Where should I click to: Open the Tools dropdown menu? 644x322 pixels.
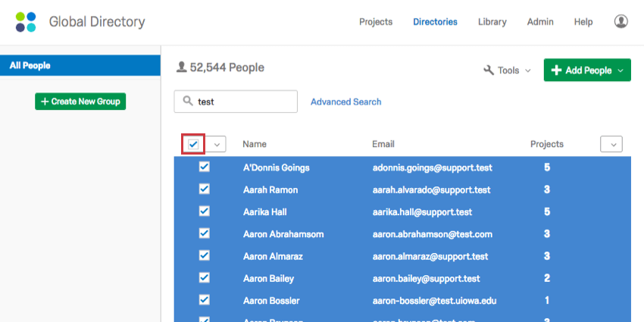click(508, 70)
